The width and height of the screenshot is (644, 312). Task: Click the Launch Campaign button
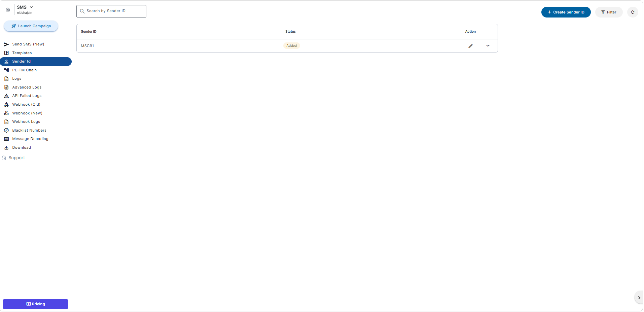(31, 26)
